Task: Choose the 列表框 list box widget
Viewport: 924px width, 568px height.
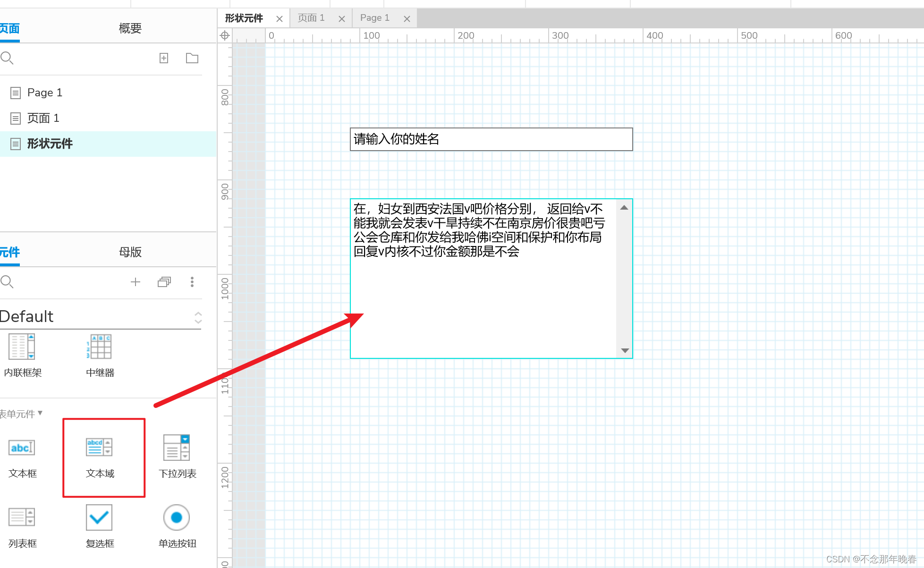Action: pos(22,517)
